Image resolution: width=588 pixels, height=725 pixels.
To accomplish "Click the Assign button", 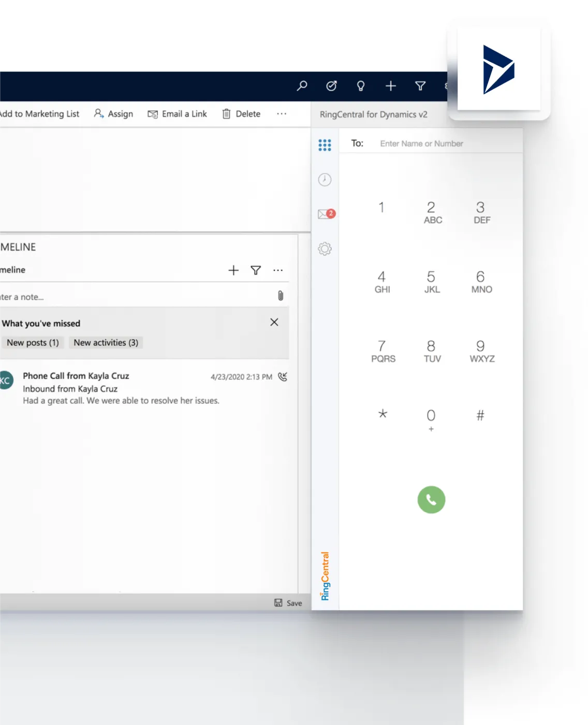I will (x=113, y=114).
